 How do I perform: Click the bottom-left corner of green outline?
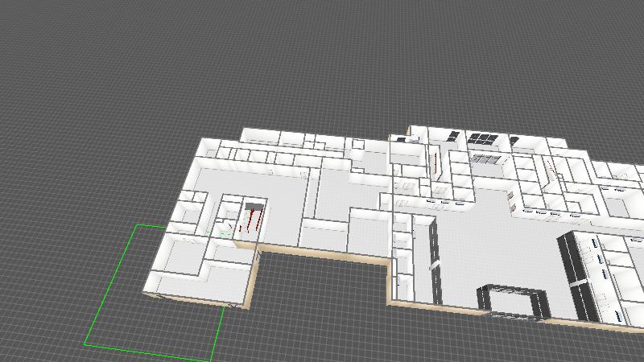coord(86,345)
